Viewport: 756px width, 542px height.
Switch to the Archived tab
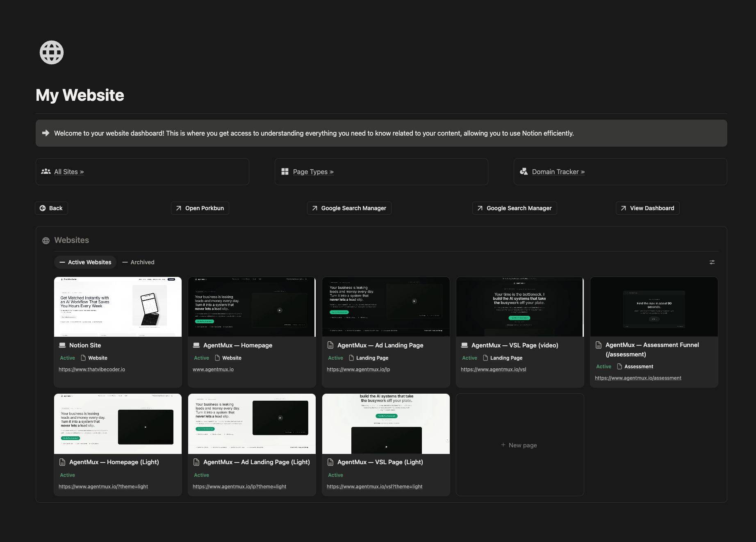138,262
